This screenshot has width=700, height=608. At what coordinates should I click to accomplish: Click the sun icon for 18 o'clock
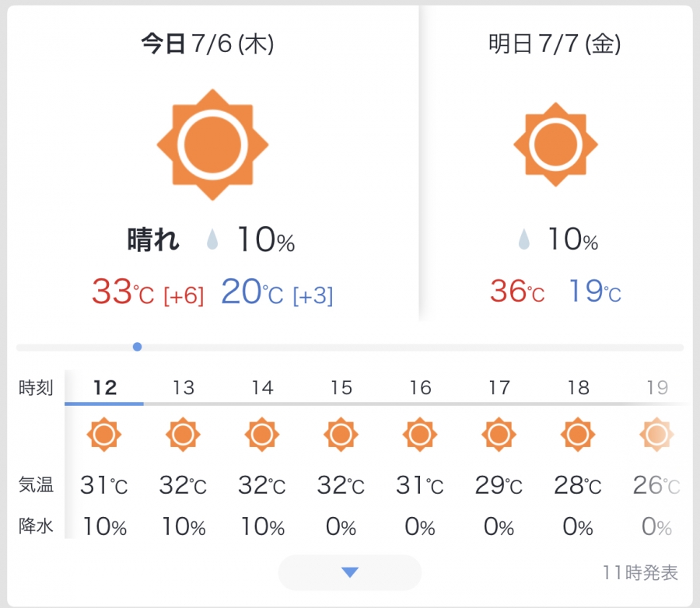[578, 435]
